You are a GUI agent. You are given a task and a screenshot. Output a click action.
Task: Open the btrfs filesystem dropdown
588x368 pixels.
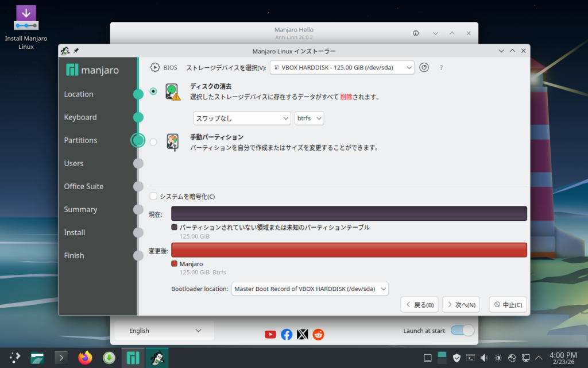click(x=310, y=118)
